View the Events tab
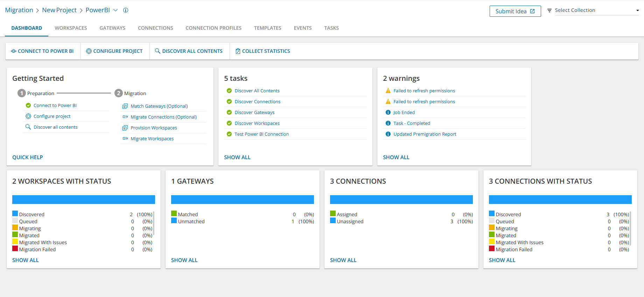The width and height of the screenshot is (644, 297). tap(303, 28)
